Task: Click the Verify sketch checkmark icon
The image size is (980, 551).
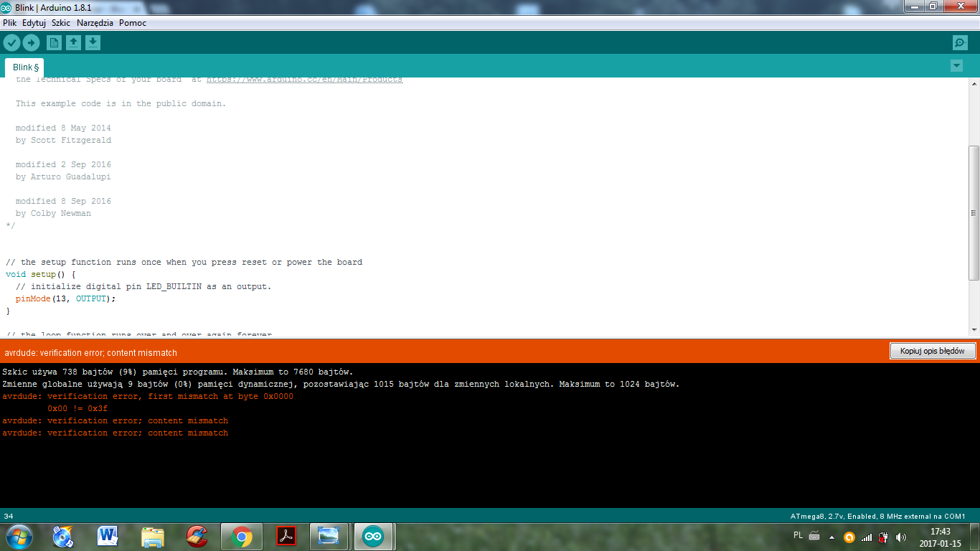Action: coord(11,43)
